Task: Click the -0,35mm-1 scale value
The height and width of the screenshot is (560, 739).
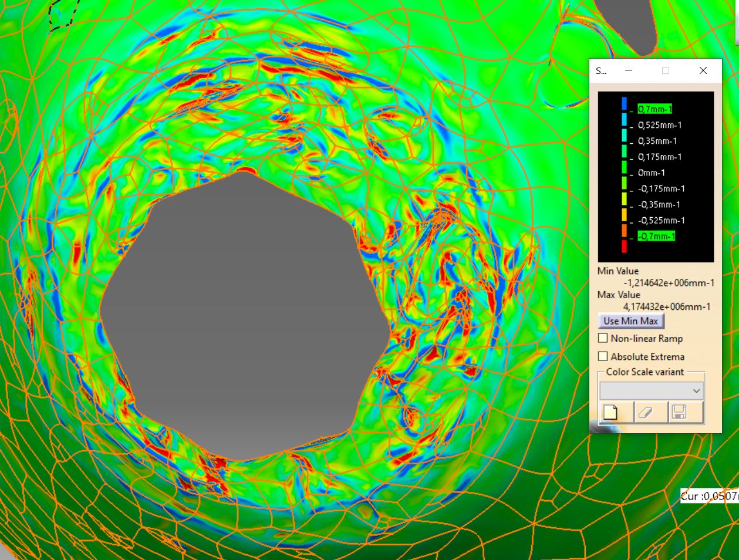Action: (x=659, y=204)
